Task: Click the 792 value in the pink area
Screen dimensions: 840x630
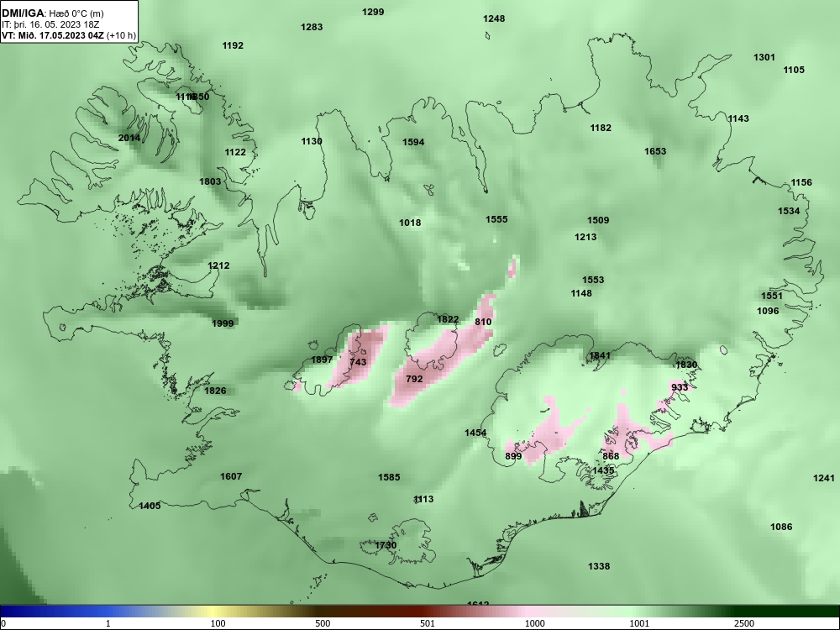Action: 415,379
